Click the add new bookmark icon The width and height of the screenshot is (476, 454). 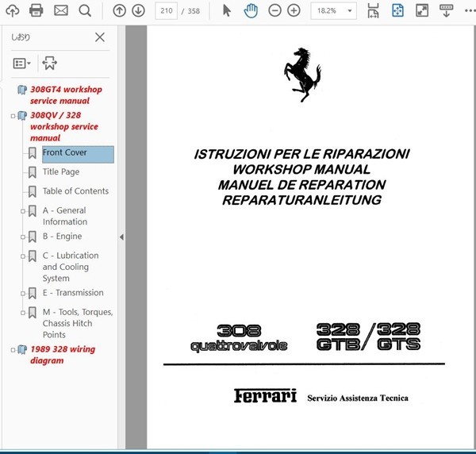[x=49, y=63]
